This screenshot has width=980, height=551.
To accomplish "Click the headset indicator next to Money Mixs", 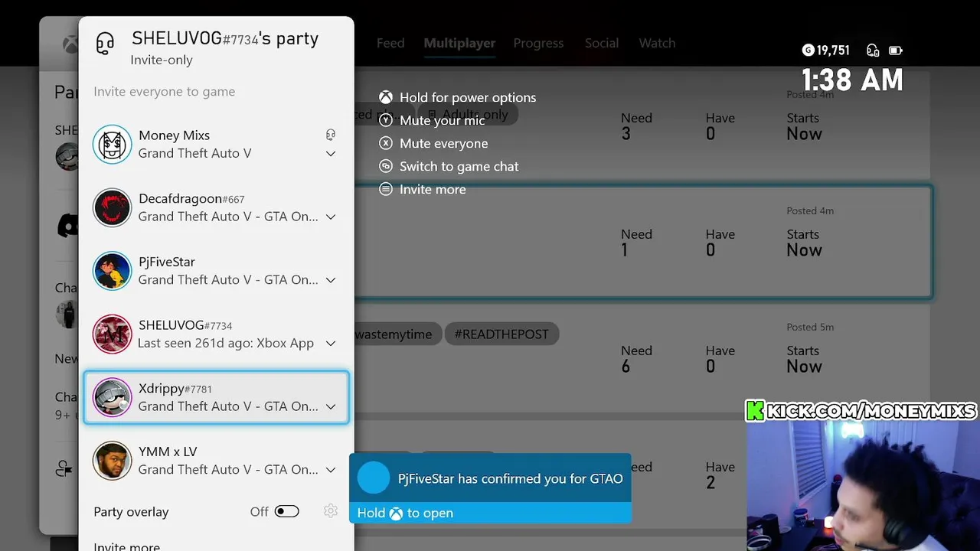I will [331, 135].
